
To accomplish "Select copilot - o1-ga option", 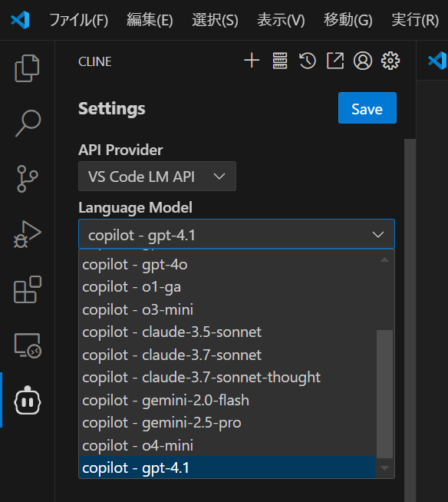I will click(227, 287).
